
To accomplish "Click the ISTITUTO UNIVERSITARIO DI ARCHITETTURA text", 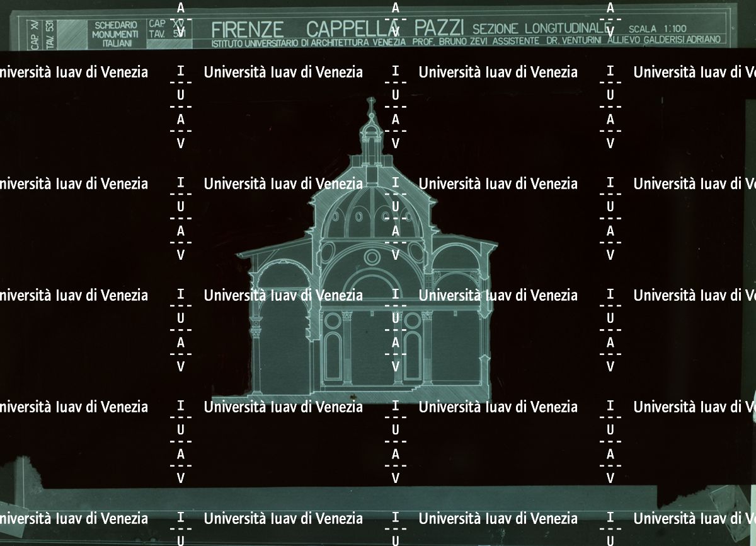I will pyautogui.click(x=296, y=43).
